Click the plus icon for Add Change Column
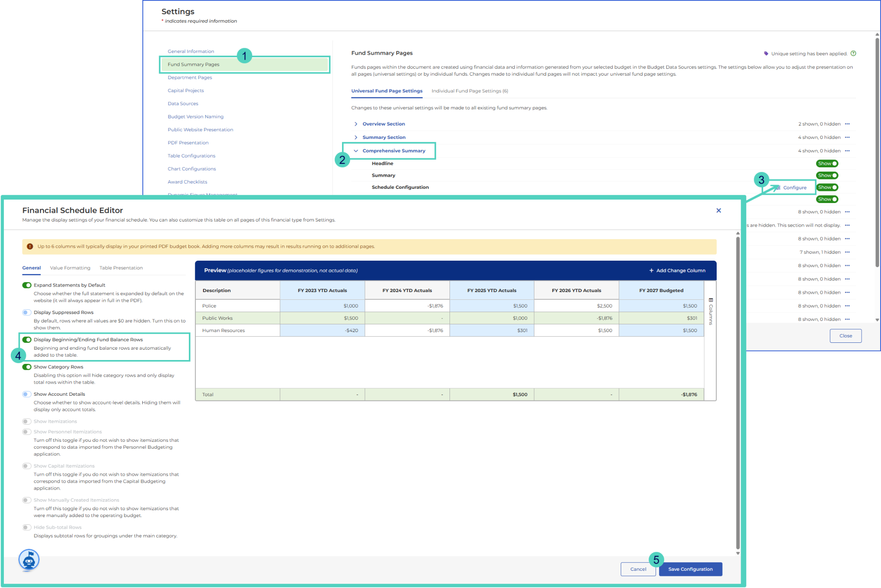 pyautogui.click(x=651, y=271)
